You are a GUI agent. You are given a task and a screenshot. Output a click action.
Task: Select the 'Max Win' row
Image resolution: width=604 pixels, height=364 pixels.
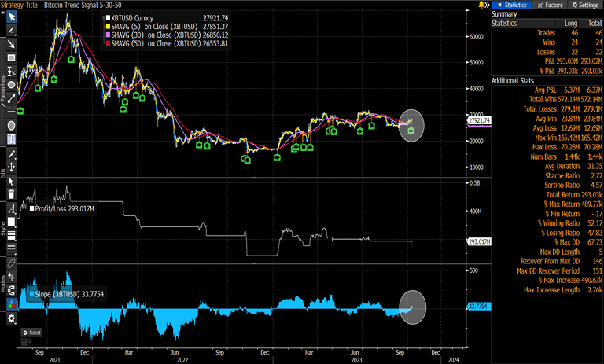coord(547,138)
